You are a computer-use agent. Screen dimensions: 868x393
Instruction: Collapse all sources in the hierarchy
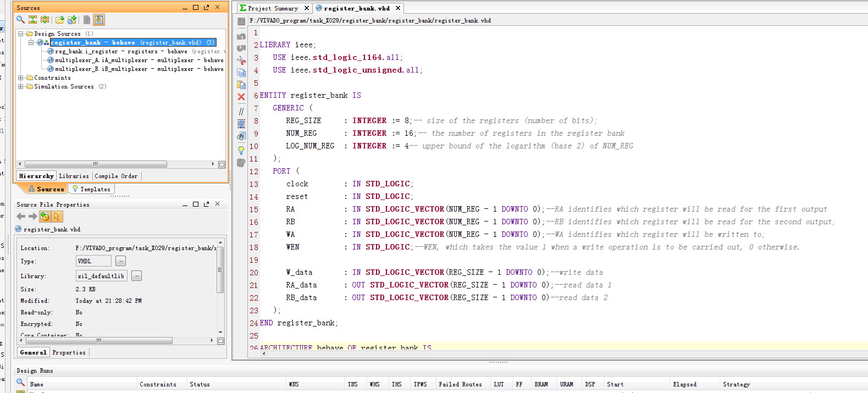[32, 20]
